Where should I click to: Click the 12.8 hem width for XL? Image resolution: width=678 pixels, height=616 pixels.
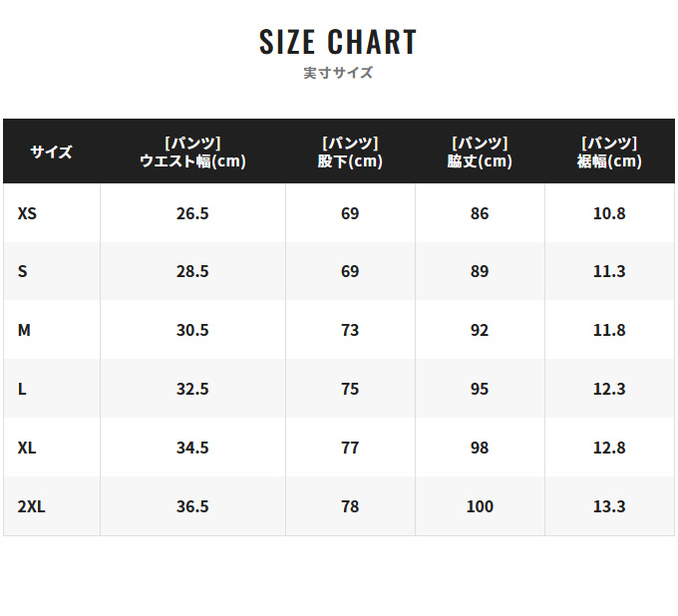click(609, 448)
